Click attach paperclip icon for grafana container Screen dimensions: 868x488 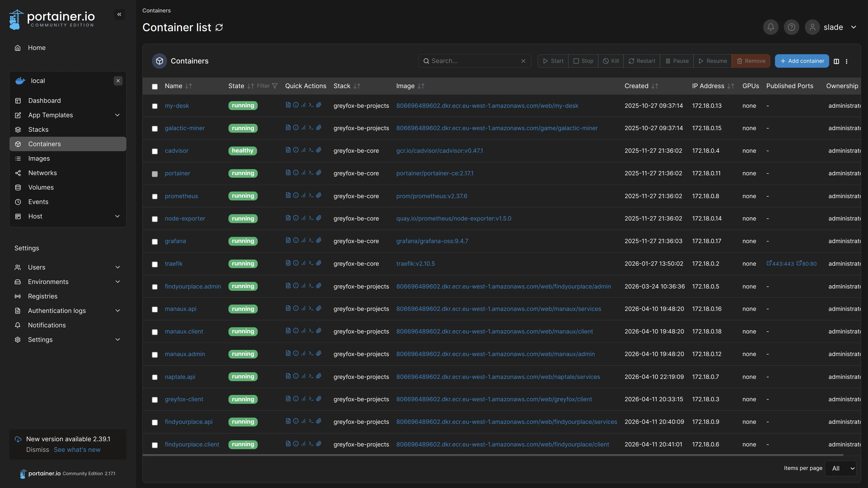click(319, 240)
